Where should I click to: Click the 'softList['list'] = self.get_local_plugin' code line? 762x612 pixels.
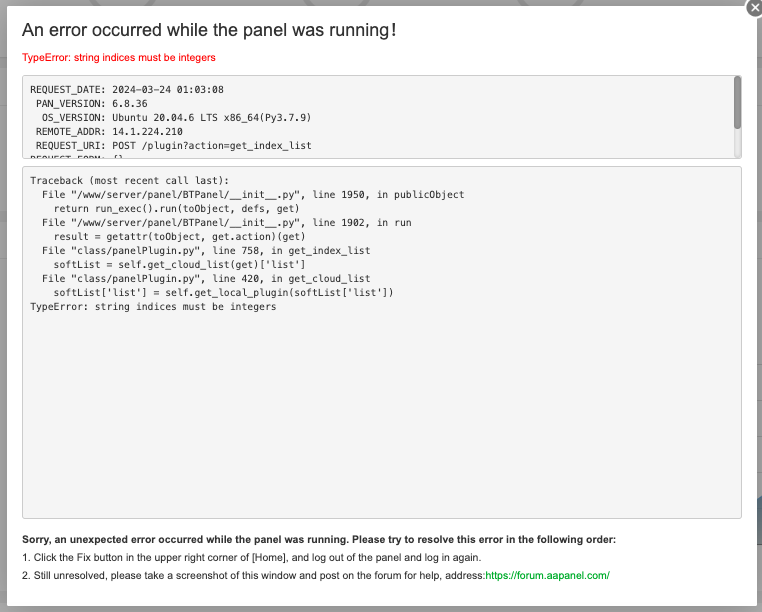click(x=223, y=292)
